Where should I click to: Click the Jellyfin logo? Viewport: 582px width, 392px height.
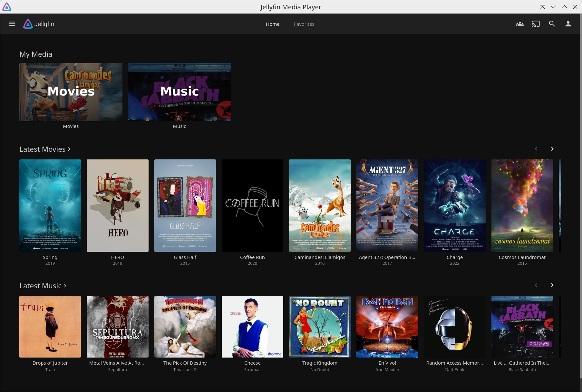(38, 24)
